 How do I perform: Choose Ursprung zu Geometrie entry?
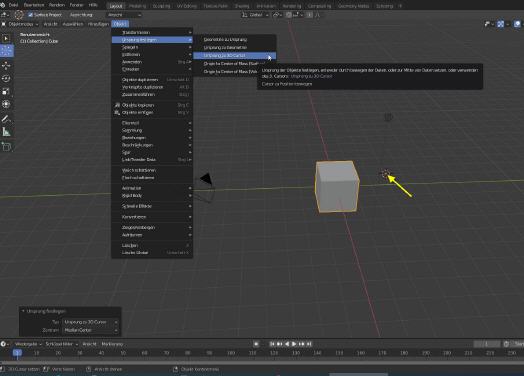click(x=235, y=47)
